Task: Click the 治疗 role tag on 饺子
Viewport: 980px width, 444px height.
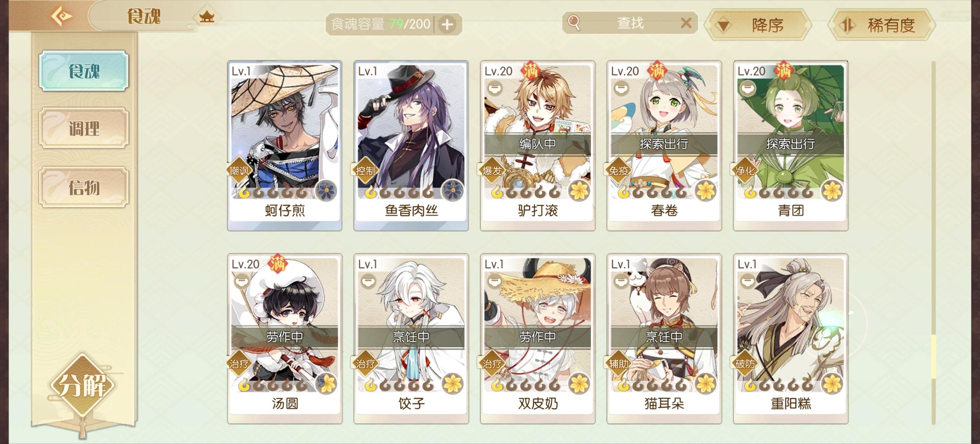Action: [365, 364]
